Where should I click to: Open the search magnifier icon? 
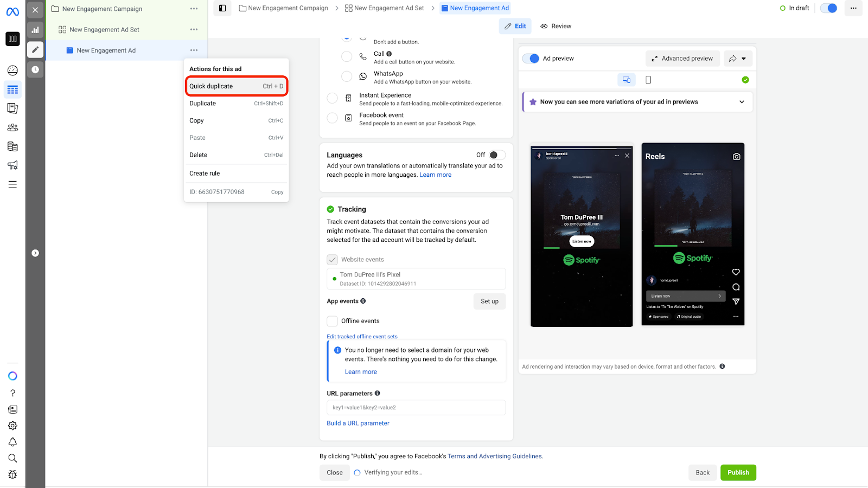(x=12, y=458)
